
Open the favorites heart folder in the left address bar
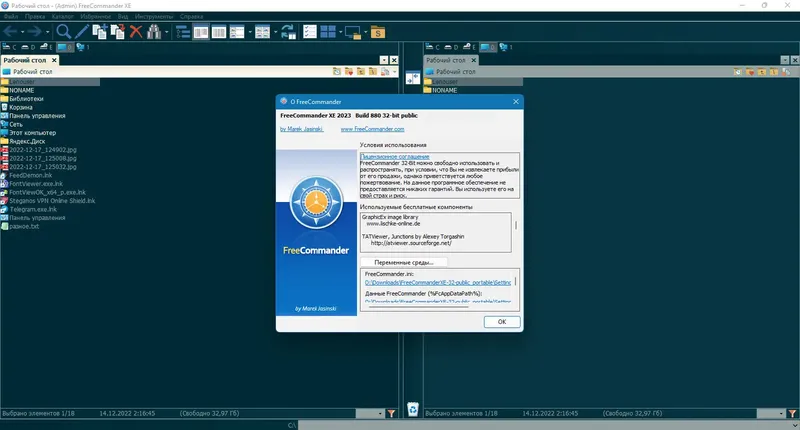(349, 72)
